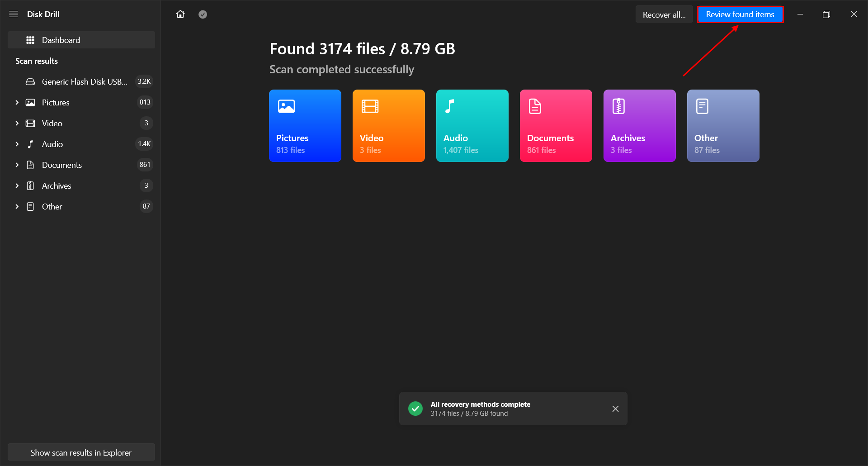The image size is (868, 466).
Task: Minimize the Disk Drill window
Action: [x=800, y=14]
